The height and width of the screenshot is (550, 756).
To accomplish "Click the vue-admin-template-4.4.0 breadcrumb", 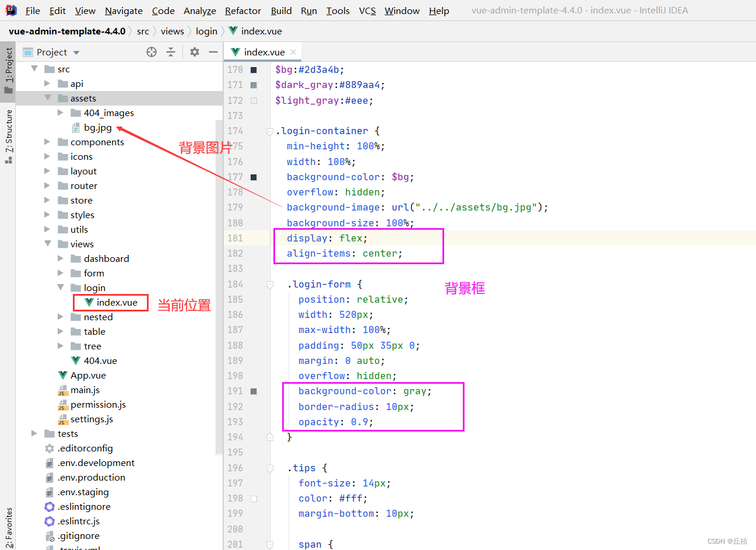I will [x=66, y=31].
